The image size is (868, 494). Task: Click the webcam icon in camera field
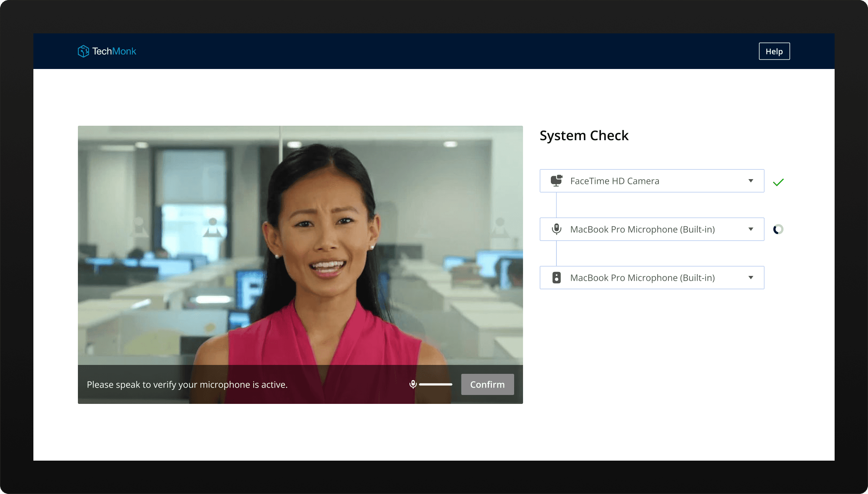[x=556, y=181]
